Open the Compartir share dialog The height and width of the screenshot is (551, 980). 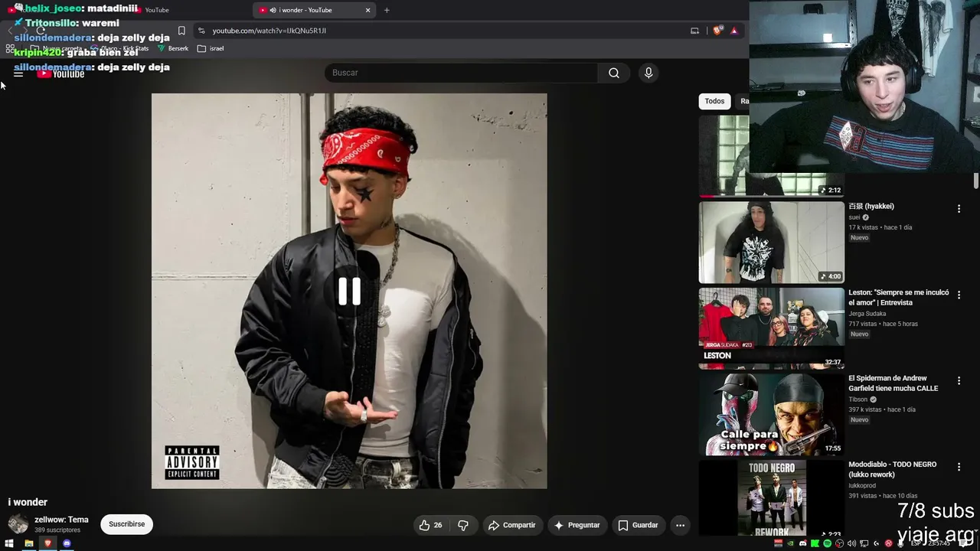pyautogui.click(x=511, y=525)
